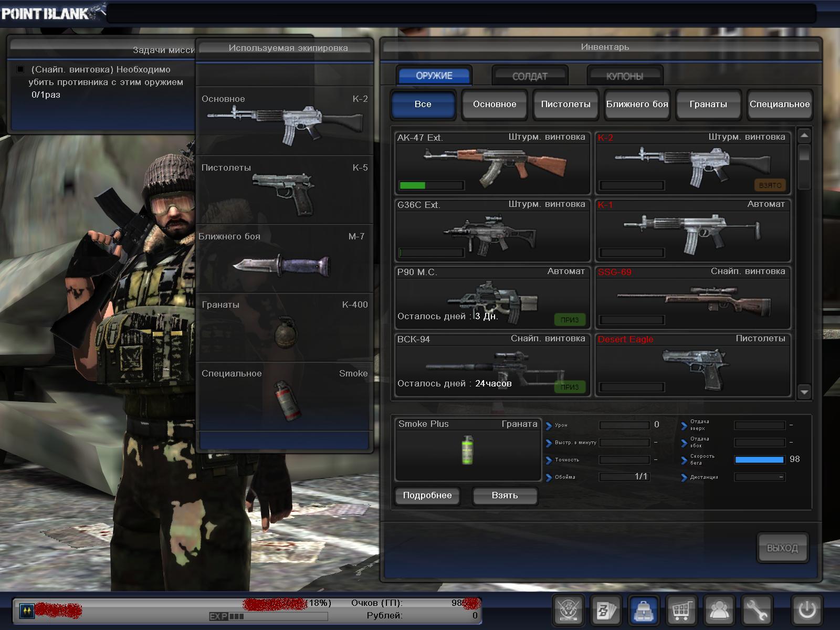Click the inventory scrollbar handle
The height and width of the screenshot is (630, 840).
point(804,153)
